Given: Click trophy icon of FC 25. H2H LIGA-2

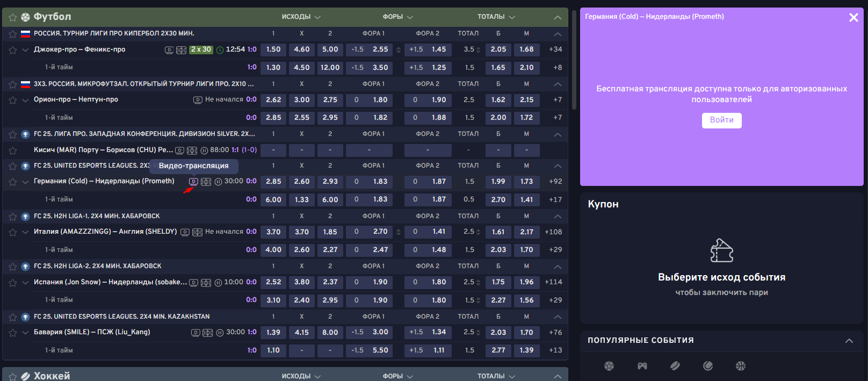Looking at the screenshot, I should (x=25, y=267).
